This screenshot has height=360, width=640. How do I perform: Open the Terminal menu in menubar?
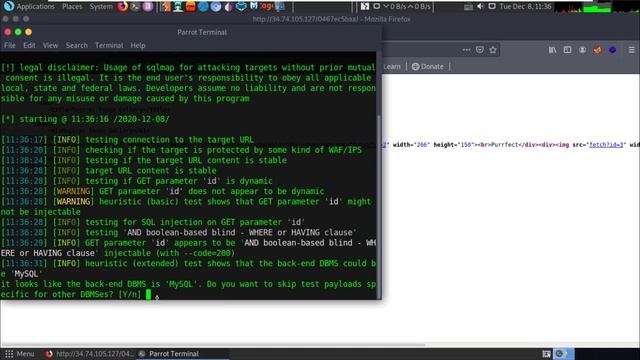109,45
